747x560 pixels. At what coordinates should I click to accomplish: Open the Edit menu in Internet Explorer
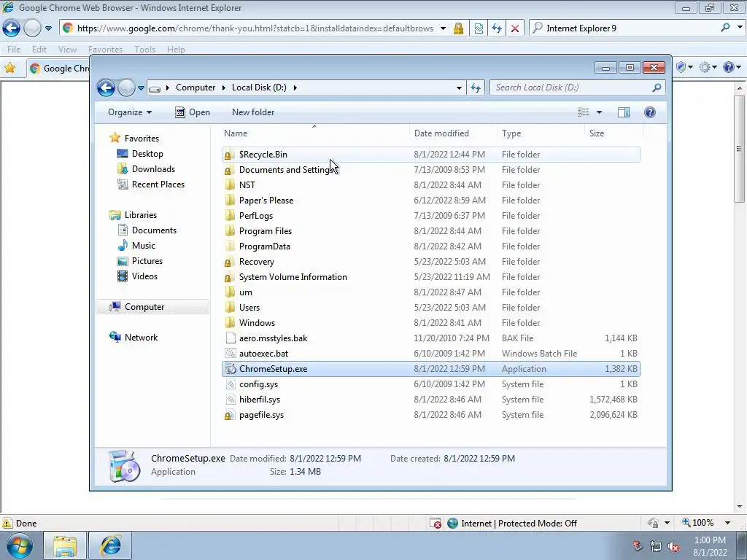point(39,50)
